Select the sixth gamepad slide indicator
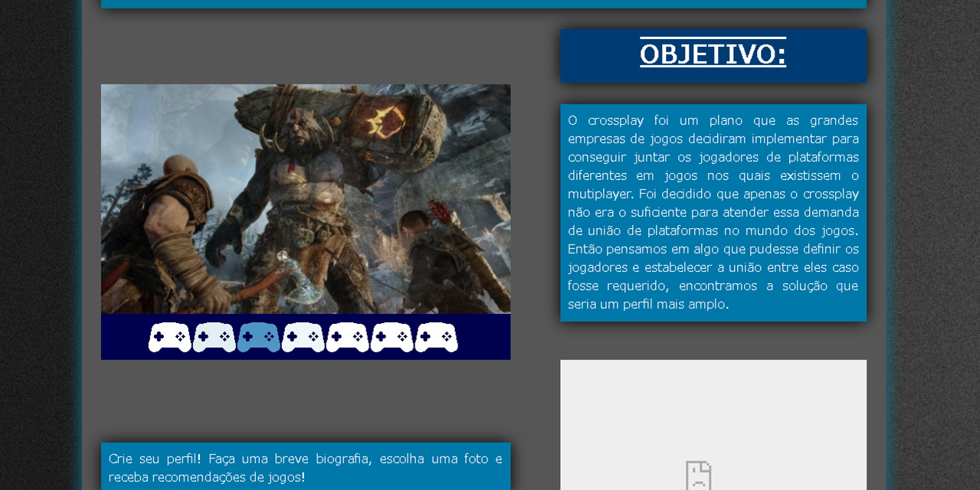Screen dimensions: 980x490 point(392,337)
